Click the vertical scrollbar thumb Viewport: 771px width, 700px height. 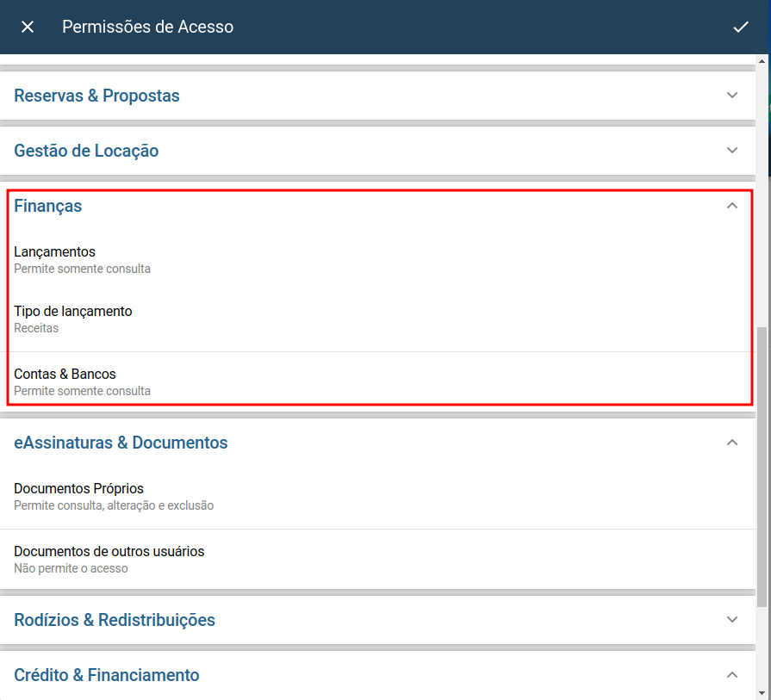tap(762, 467)
